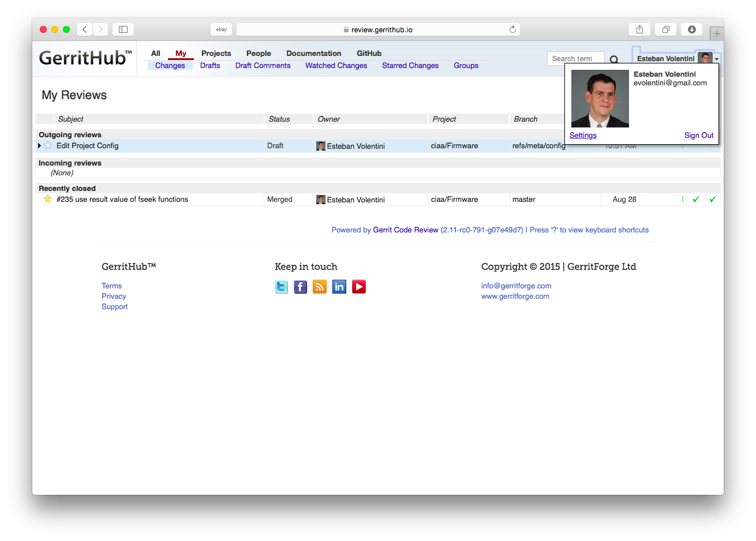The image size is (756, 541).
Task: Click Sign Out
Action: (699, 136)
